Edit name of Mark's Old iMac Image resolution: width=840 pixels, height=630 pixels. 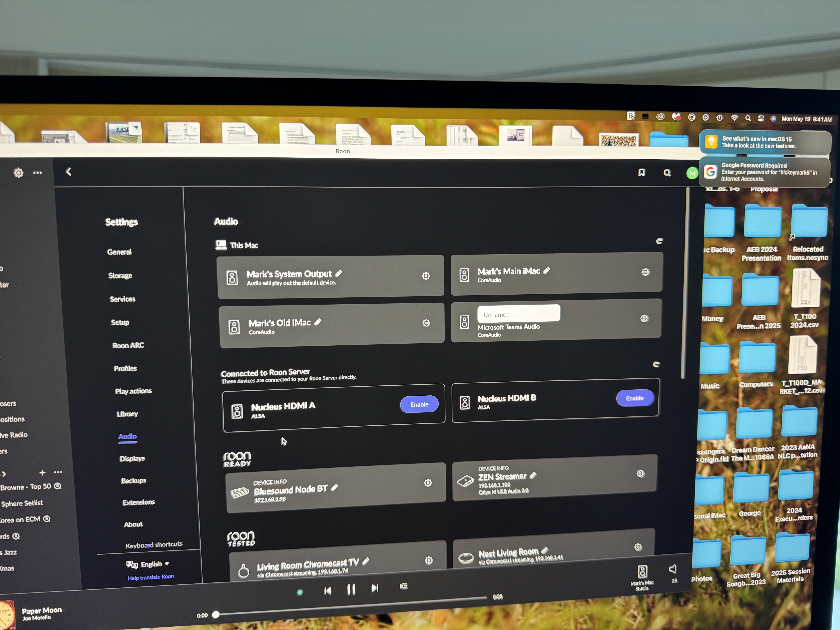coord(318,322)
